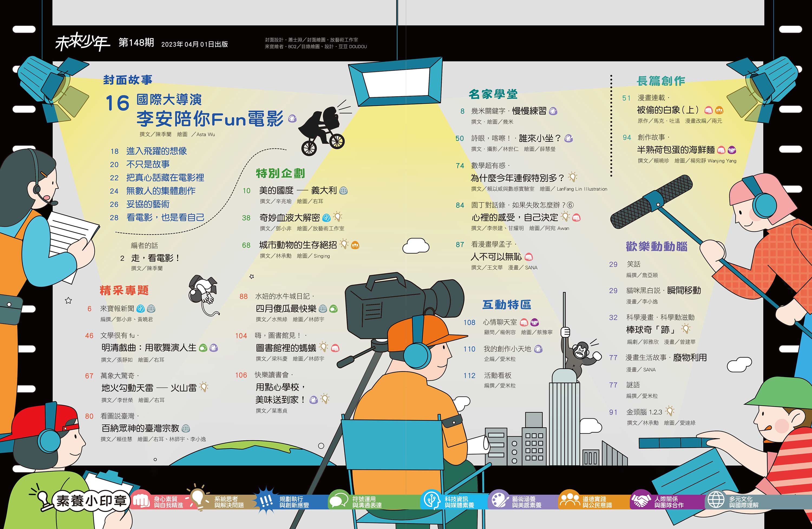Click the light bulb after 為什麼今年連假特別多
The height and width of the screenshot is (529, 812).
click(x=572, y=177)
